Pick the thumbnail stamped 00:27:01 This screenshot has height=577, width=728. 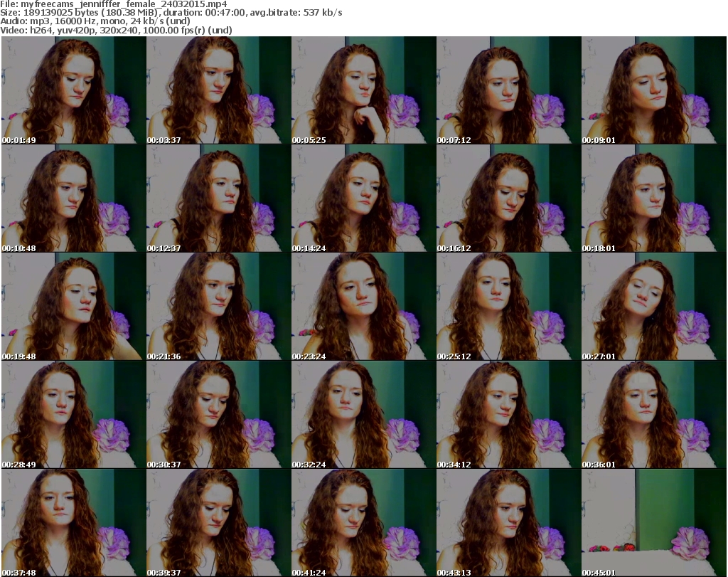tap(654, 307)
